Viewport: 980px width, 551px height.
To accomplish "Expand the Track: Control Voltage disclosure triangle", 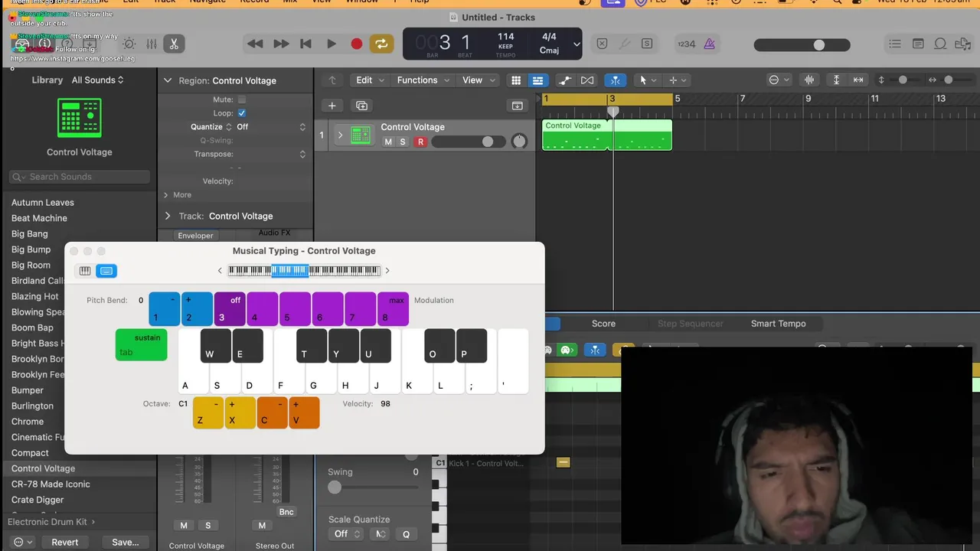I will [x=168, y=216].
